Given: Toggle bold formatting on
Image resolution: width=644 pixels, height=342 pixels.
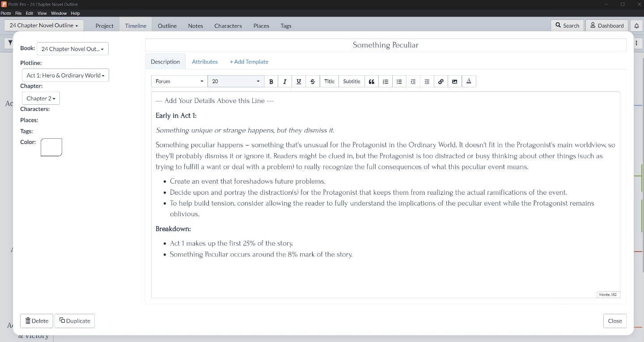Looking at the screenshot, I should click(x=271, y=81).
